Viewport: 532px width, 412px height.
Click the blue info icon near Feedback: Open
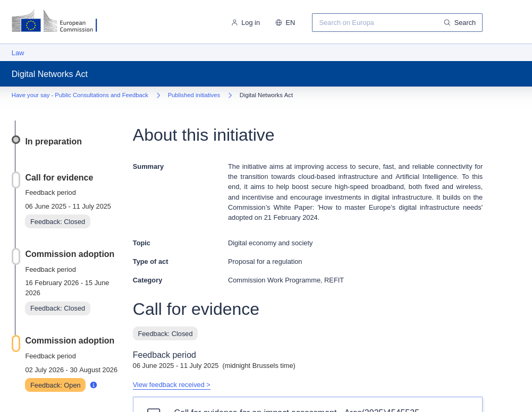pos(94,385)
